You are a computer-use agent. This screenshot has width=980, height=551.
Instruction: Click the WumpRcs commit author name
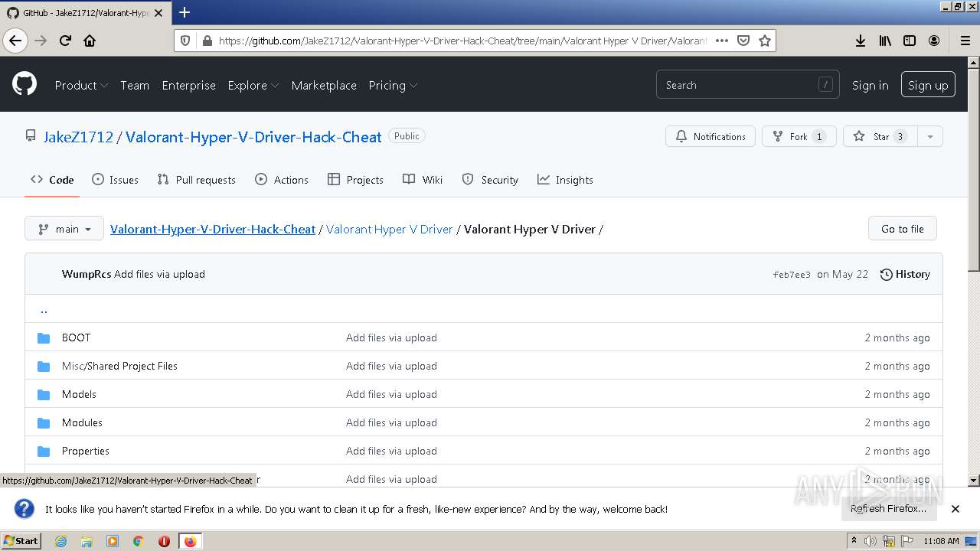pyautogui.click(x=86, y=274)
